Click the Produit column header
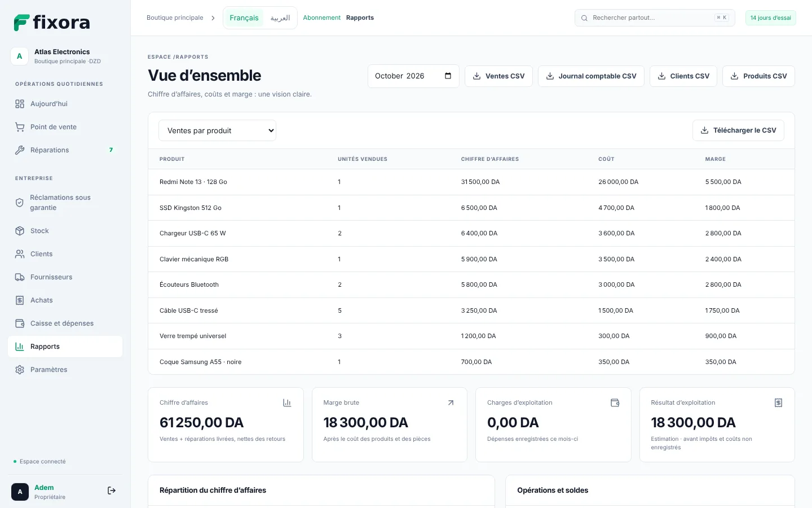The image size is (812, 508). pos(172,159)
